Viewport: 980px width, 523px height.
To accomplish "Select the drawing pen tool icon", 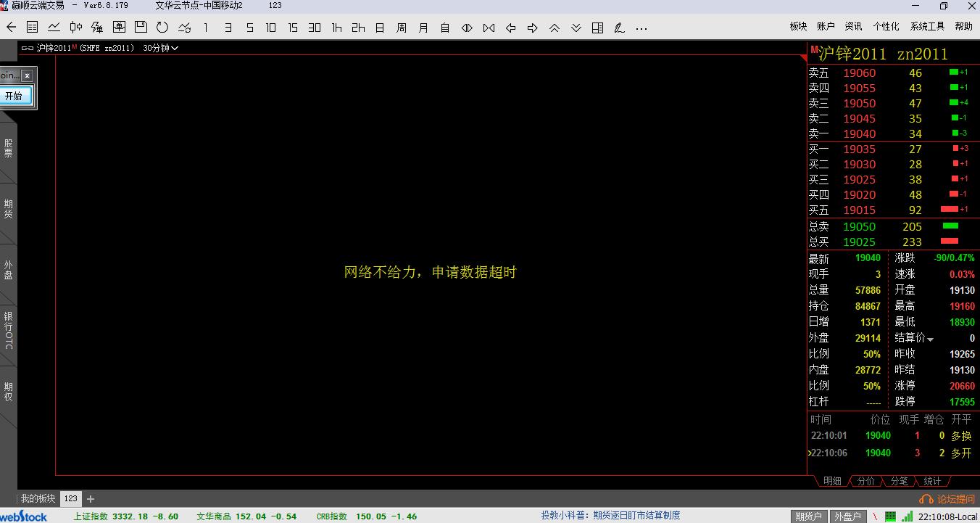I will (x=619, y=28).
